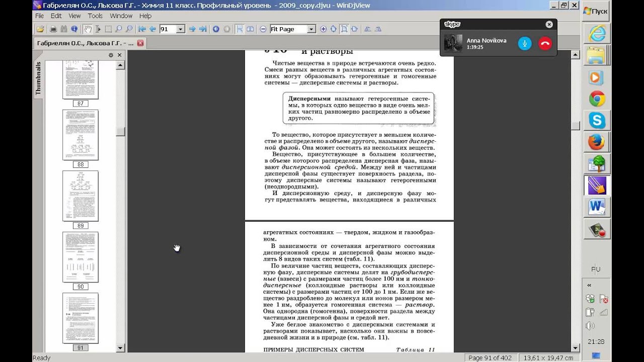Select page 91 thumbnail

pyautogui.click(x=80, y=318)
